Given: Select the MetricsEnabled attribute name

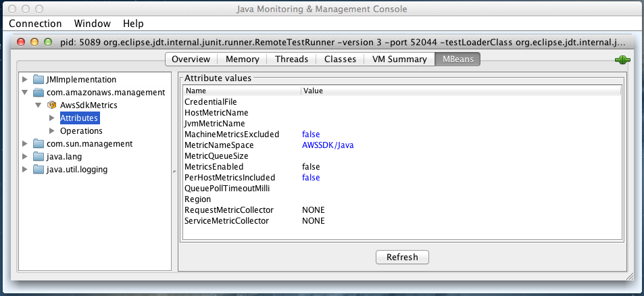Looking at the screenshot, I should 214,167.
